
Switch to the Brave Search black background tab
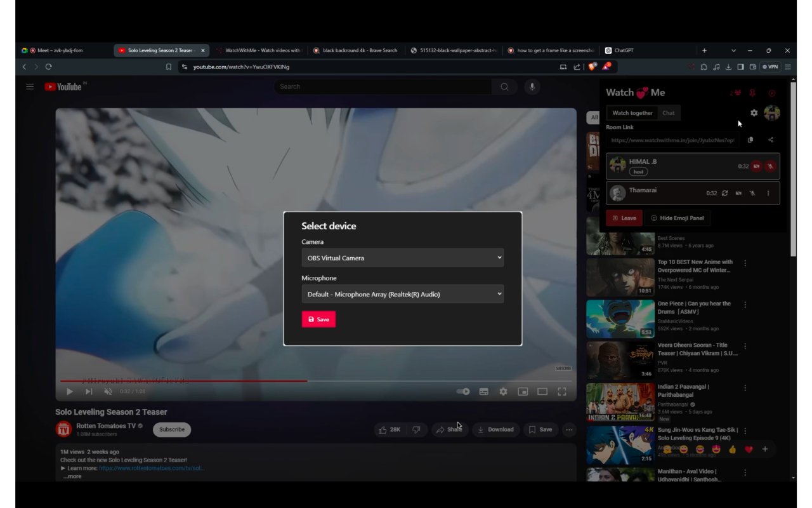click(x=355, y=51)
